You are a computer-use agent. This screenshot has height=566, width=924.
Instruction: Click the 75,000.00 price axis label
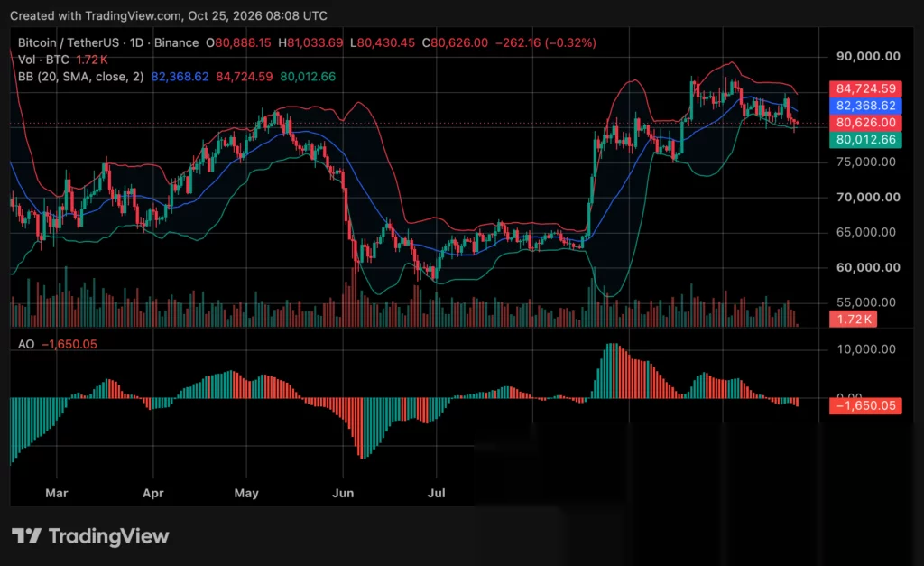866,162
